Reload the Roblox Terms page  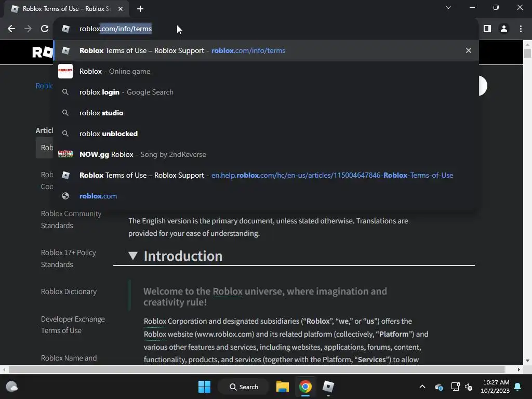click(x=45, y=29)
